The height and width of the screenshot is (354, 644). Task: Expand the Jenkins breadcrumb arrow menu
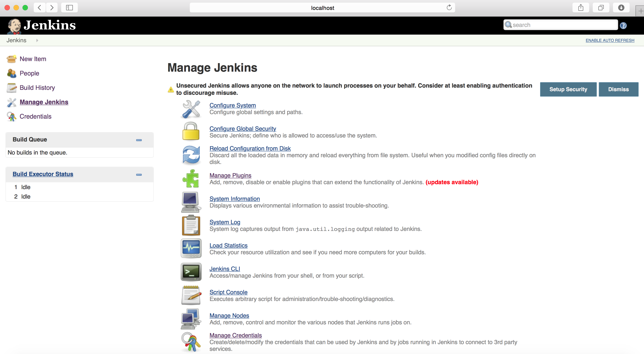[37, 40]
